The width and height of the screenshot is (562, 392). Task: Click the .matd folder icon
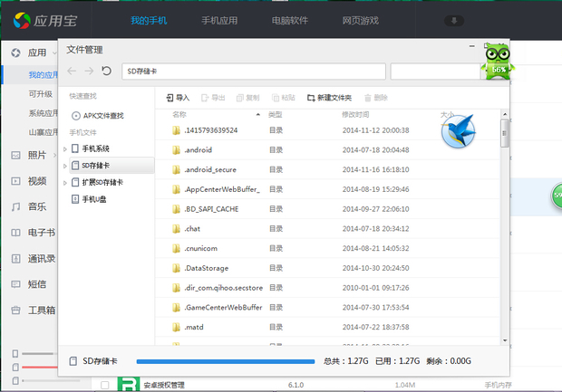tap(176, 327)
